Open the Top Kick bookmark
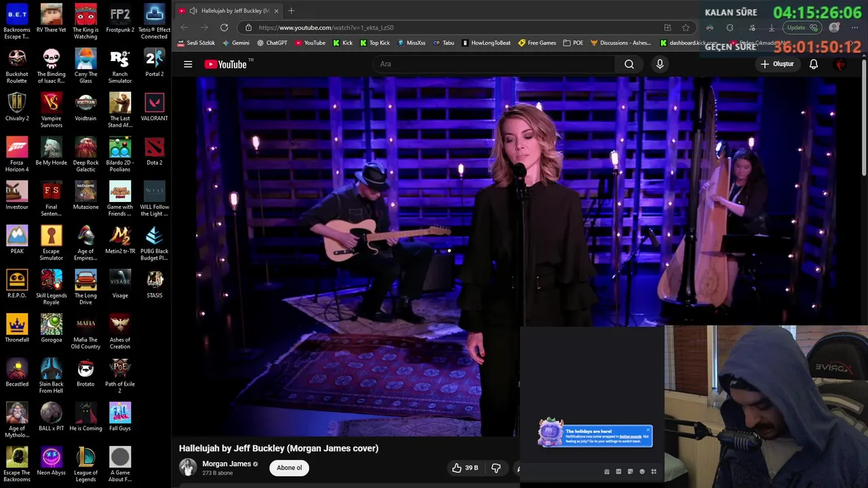The height and width of the screenshot is (488, 868). click(375, 43)
